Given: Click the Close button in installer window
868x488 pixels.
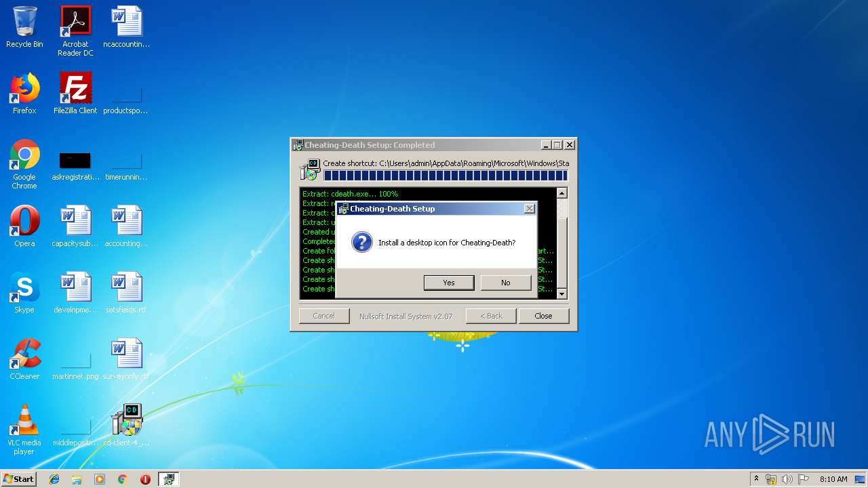Looking at the screenshot, I should coord(543,316).
